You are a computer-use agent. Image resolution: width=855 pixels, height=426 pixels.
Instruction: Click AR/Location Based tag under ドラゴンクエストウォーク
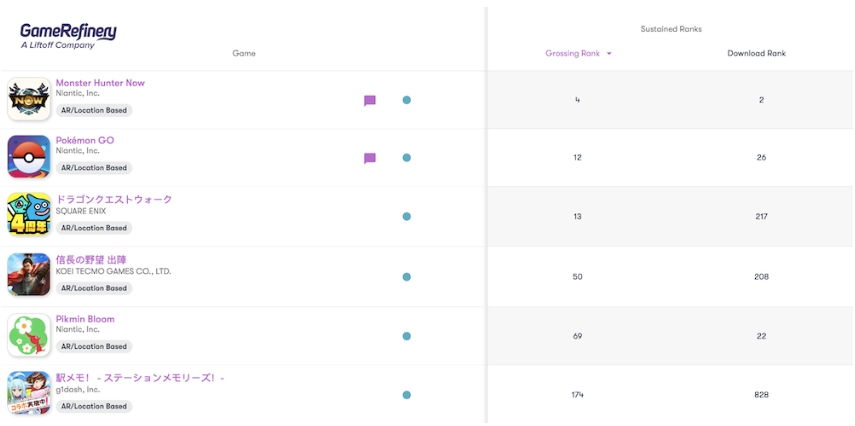tap(94, 228)
